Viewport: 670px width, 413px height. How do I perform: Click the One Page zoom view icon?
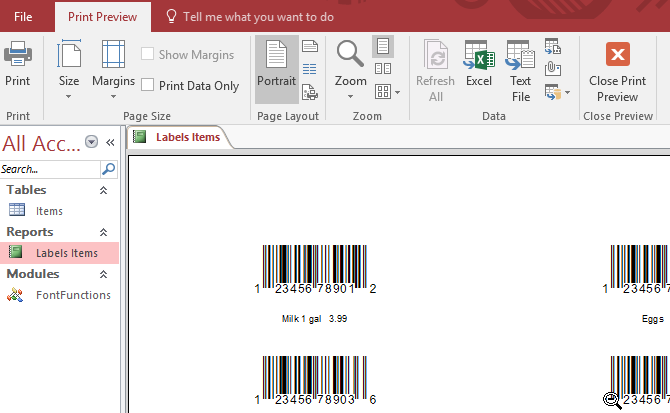click(x=382, y=46)
